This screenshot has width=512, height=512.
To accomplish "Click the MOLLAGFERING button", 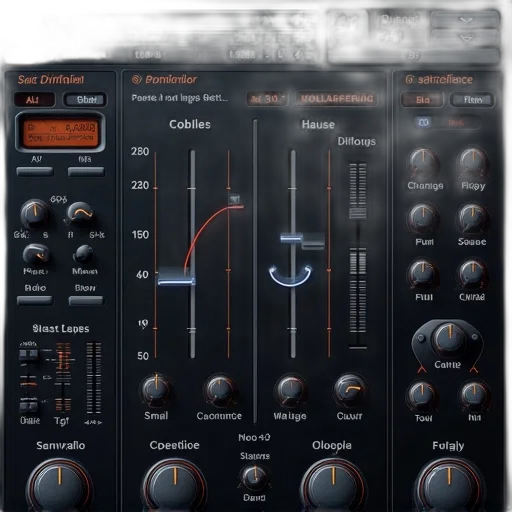I will click(x=336, y=99).
